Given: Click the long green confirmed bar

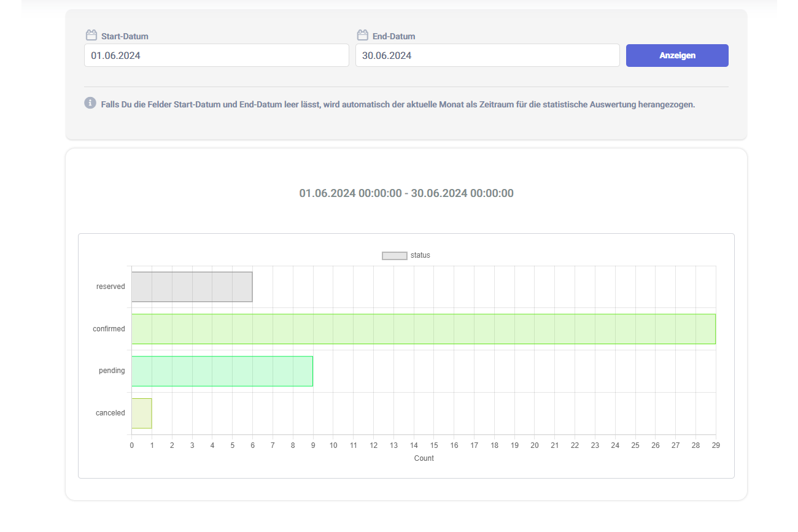Looking at the screenshot, I should [424, 329].
